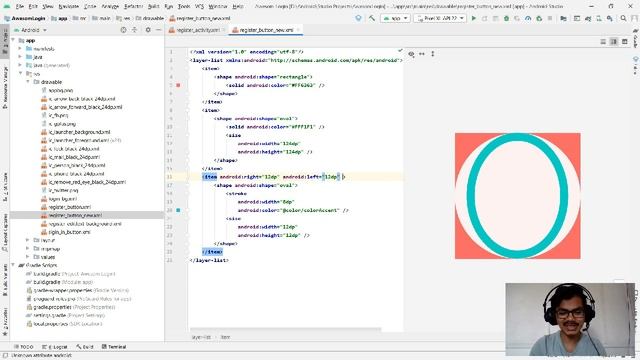Open ic_remove_red_eye_black_24dp.xml file
640x360 pixels.
pyautogui.click(x=87, y=182)
